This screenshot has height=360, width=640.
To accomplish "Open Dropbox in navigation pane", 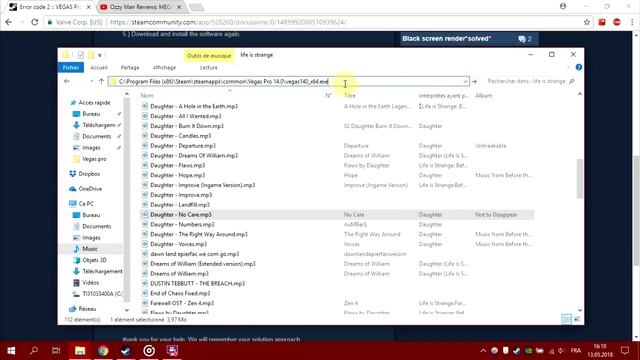I will coord(89,174).
